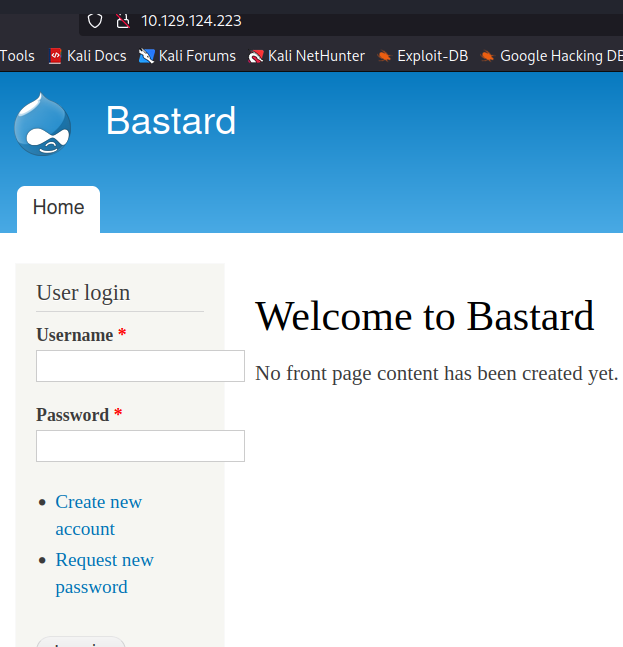Viewport: 623px width, 647px height.
Task: Open the Kali Tools bookmark
Action: (17, 56)
